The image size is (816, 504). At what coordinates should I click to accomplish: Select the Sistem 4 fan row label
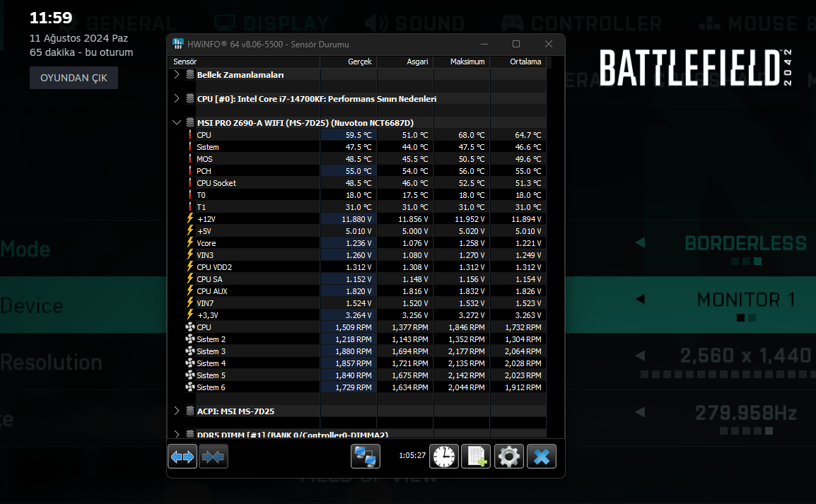click(x=211, y=363)
